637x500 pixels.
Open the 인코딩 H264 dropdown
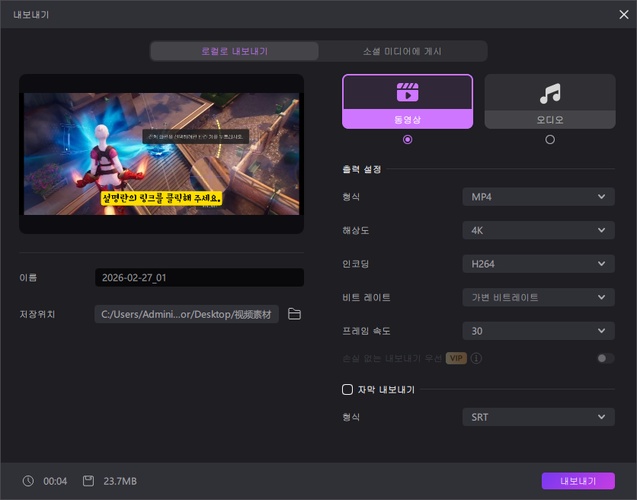[x=538, y=264]
